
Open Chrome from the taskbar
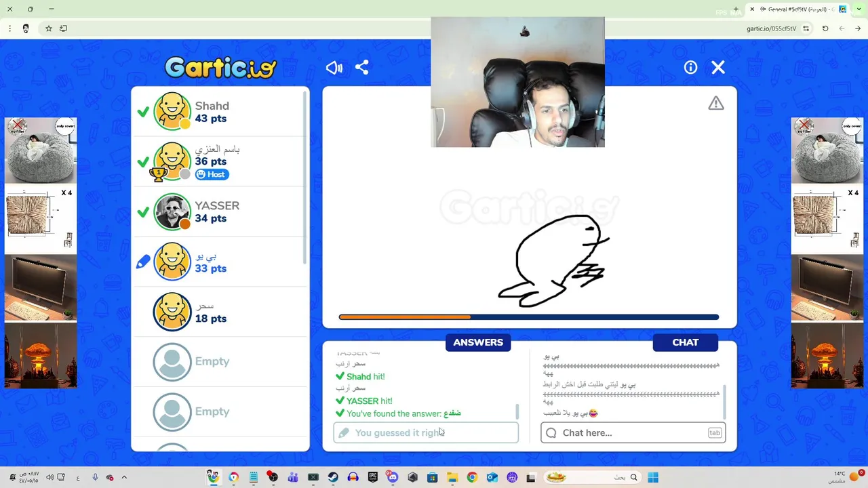point(472,477)
